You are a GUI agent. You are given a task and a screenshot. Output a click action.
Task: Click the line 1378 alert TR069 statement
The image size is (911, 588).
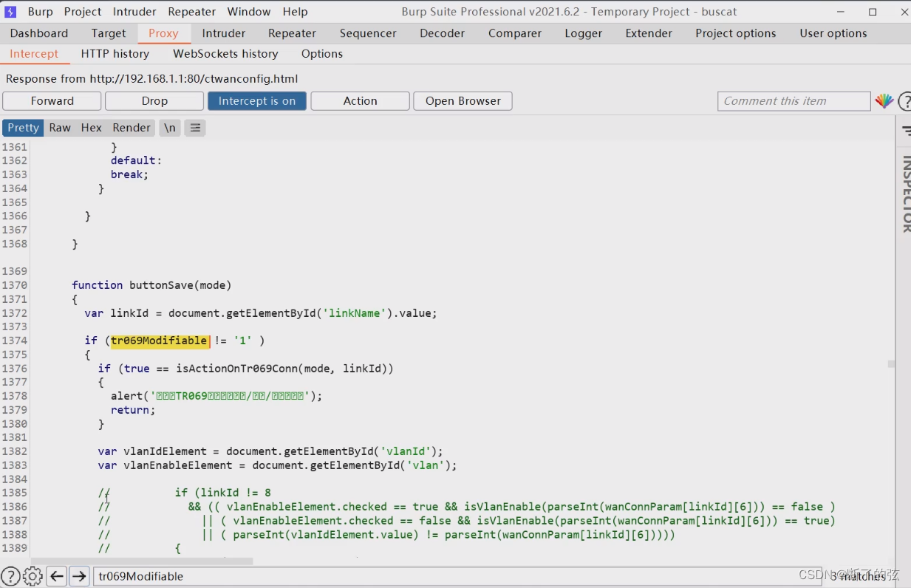pyautogui.click(x=217, y=396)
